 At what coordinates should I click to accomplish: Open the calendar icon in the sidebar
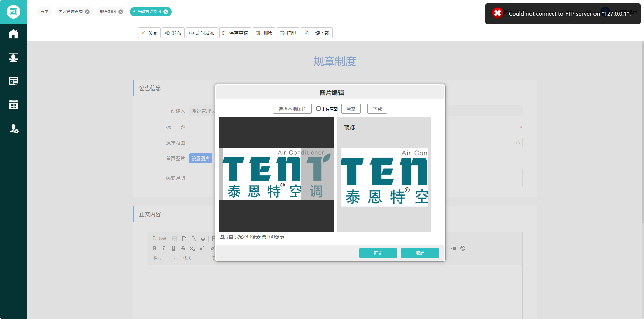13,105
